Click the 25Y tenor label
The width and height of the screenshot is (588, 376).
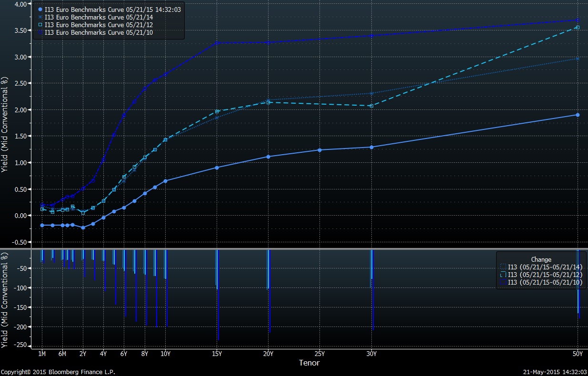click(319, 354)
